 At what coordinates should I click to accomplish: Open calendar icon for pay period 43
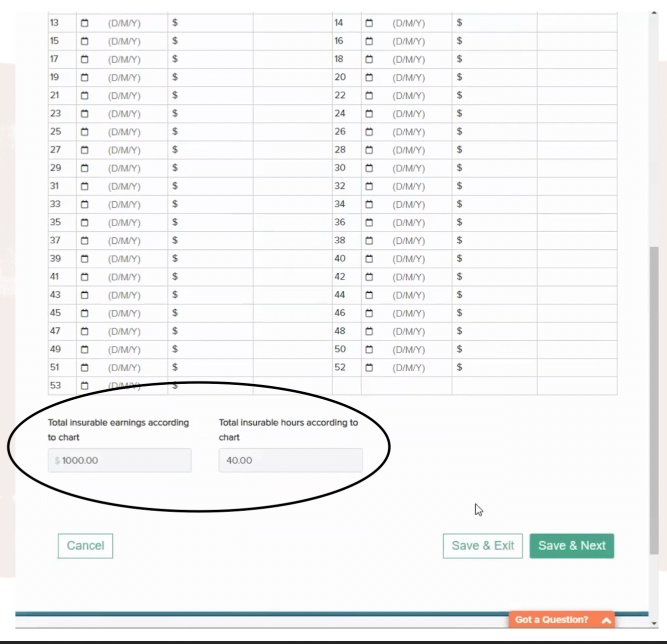(x=84, y=295)
